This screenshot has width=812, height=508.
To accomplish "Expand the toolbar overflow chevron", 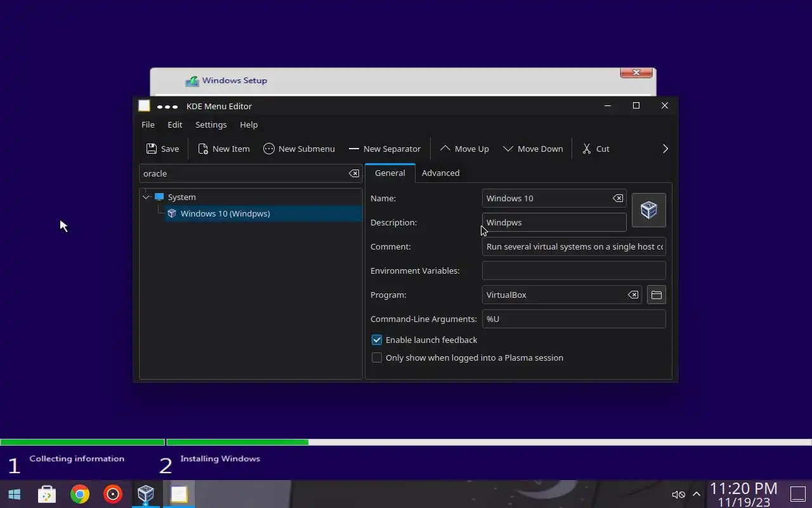I will (x=665, y=149).
